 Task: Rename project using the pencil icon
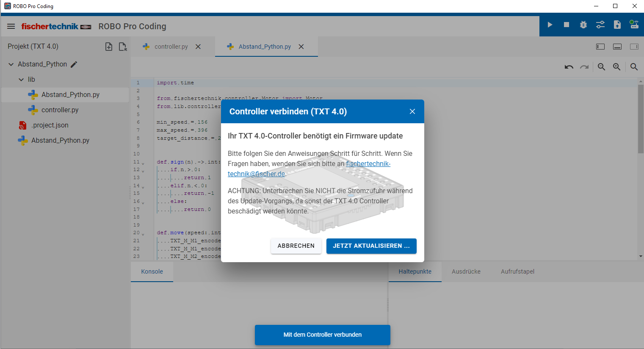pyautogui.click(x=74, y=64)
